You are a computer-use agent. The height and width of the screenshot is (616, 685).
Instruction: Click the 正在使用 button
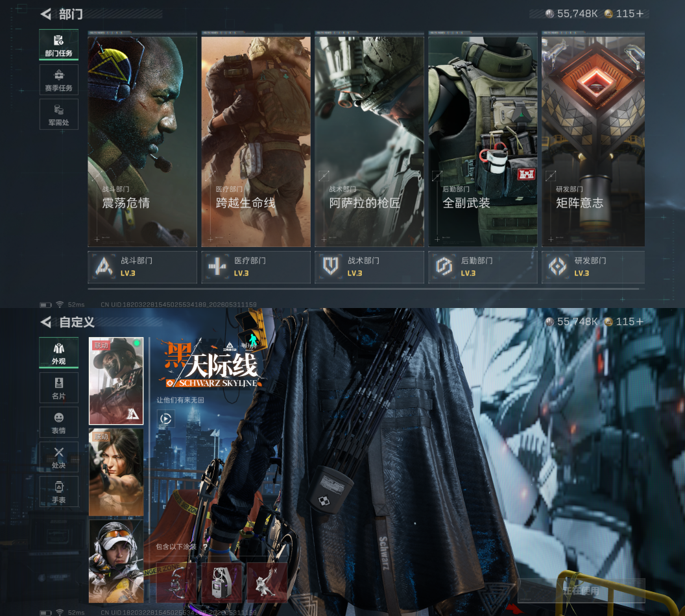click(x=581, y=591)
